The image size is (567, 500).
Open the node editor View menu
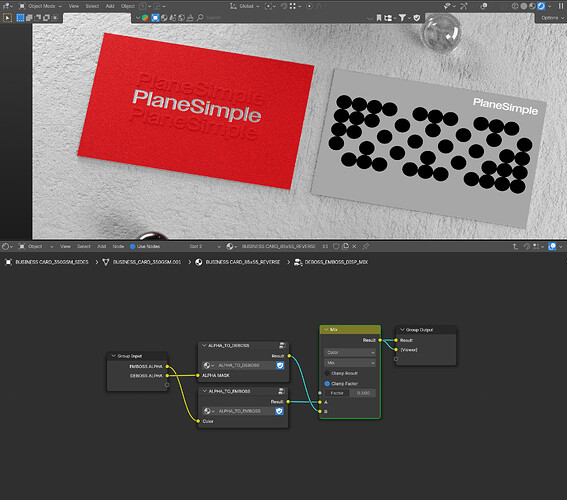[x=65, y=246]
